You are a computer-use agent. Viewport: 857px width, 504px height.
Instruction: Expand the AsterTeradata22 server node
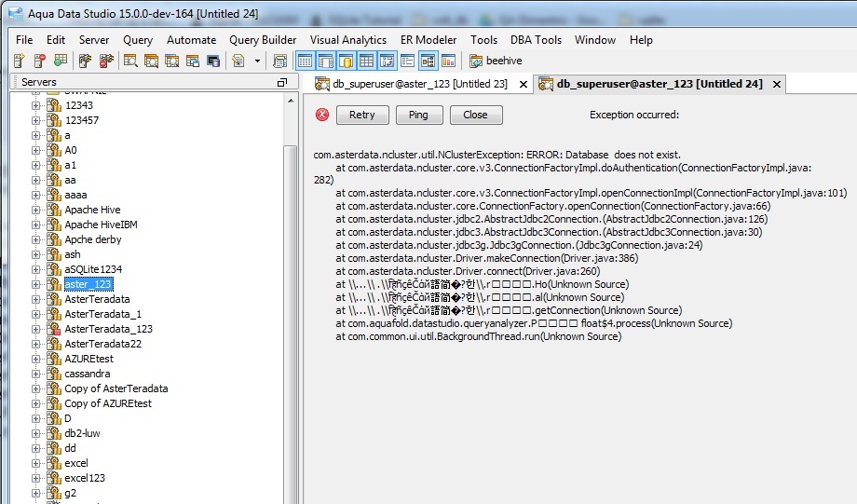36,344
